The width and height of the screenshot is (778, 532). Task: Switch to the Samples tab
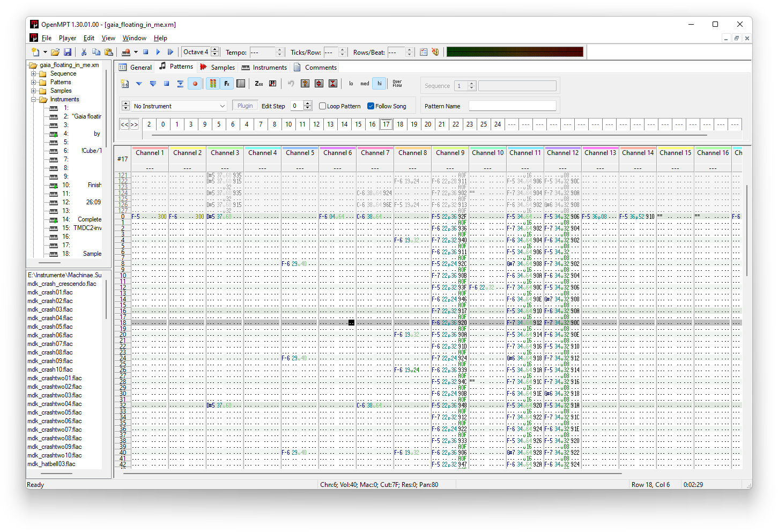click(x=217, y=68)
